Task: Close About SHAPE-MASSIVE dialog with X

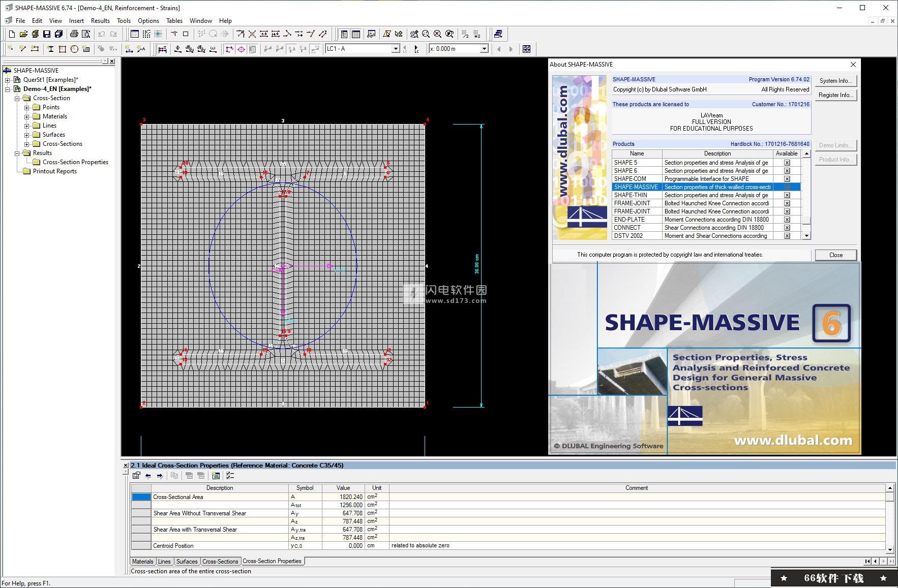Action: [x=853, y=65]
